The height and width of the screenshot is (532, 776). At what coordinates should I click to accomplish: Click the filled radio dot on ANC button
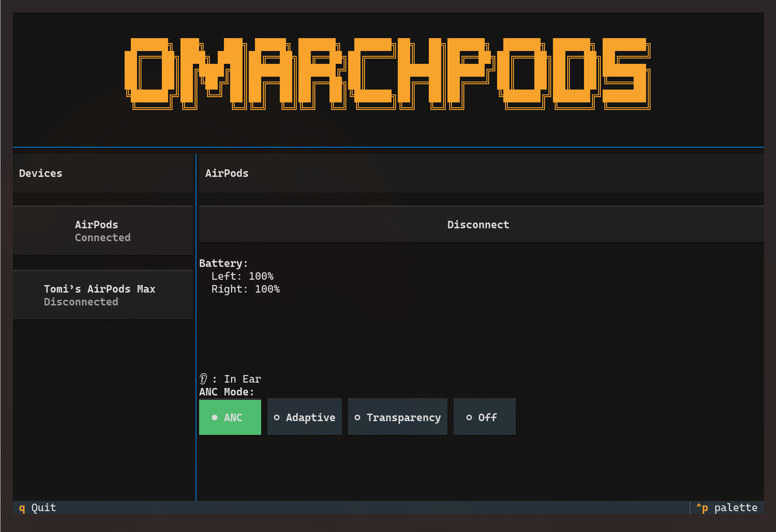click(x=215, y=417)
